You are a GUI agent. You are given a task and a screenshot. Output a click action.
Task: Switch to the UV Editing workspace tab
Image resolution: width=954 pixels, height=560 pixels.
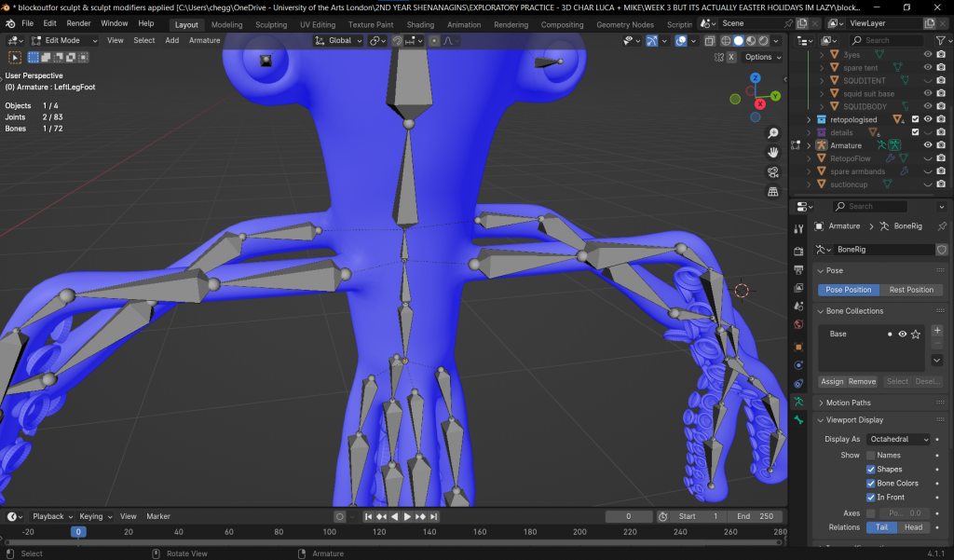tap(318, 25)
